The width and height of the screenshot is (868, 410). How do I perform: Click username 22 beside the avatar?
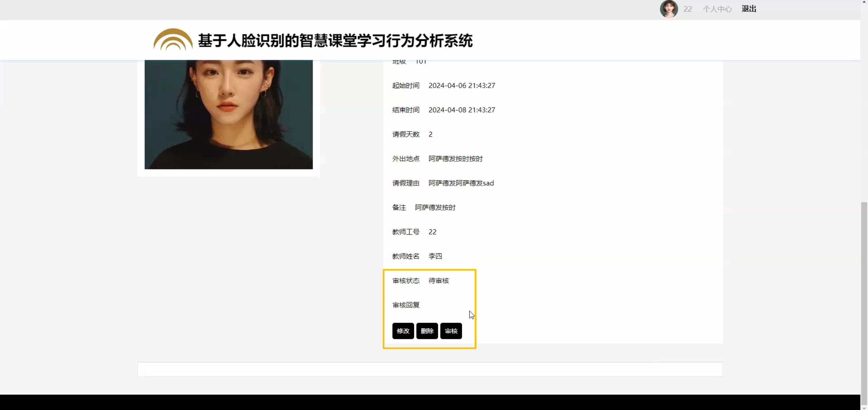(688, 9)
